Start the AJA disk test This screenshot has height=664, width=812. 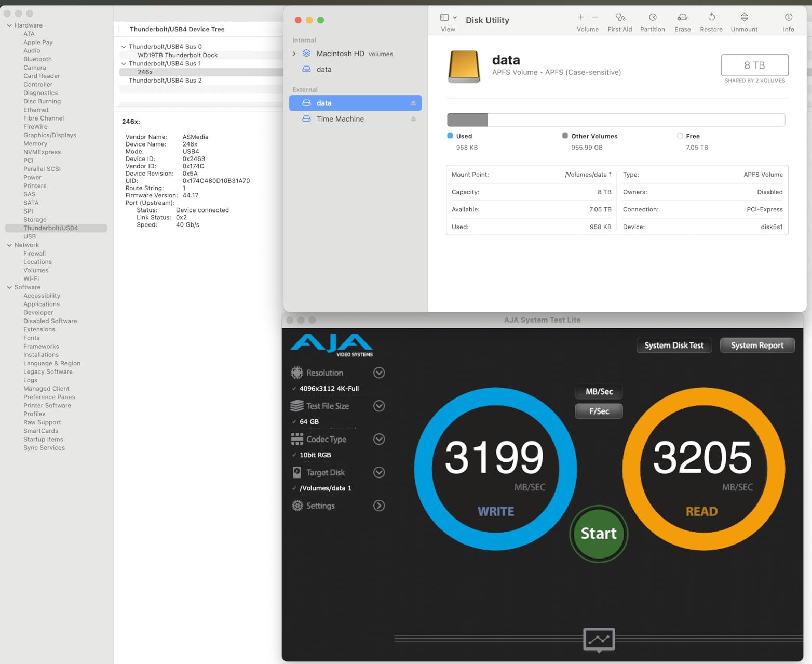[599, 534]
